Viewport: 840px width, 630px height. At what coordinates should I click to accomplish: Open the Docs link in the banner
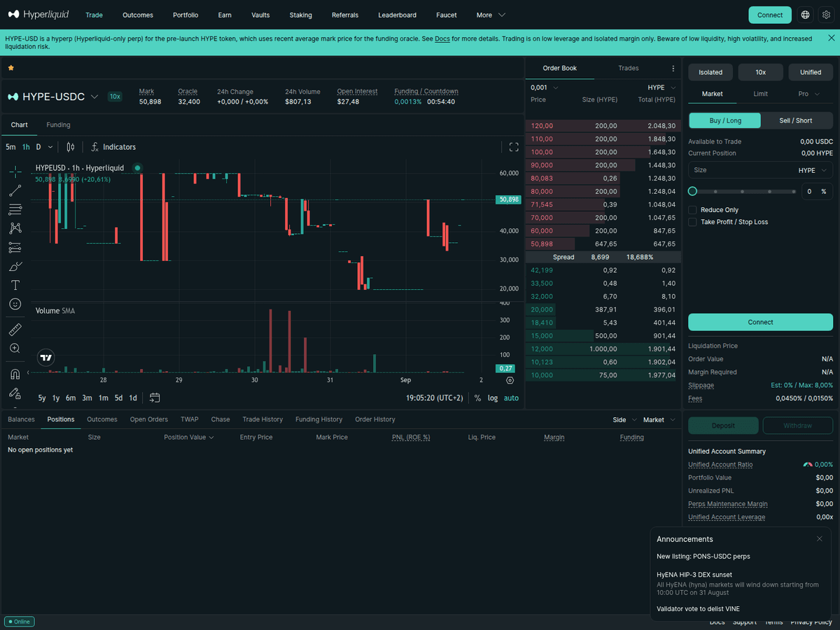point(442,38)
